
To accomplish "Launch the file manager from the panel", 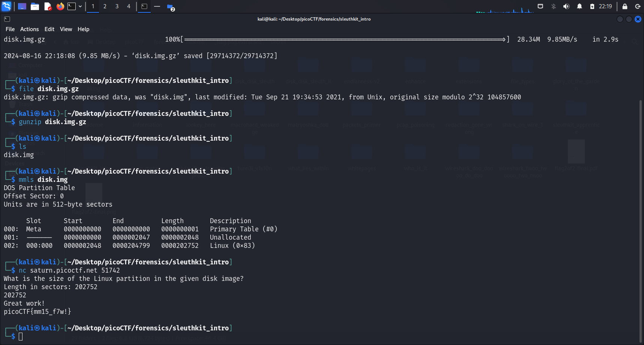I will point(35,6).
